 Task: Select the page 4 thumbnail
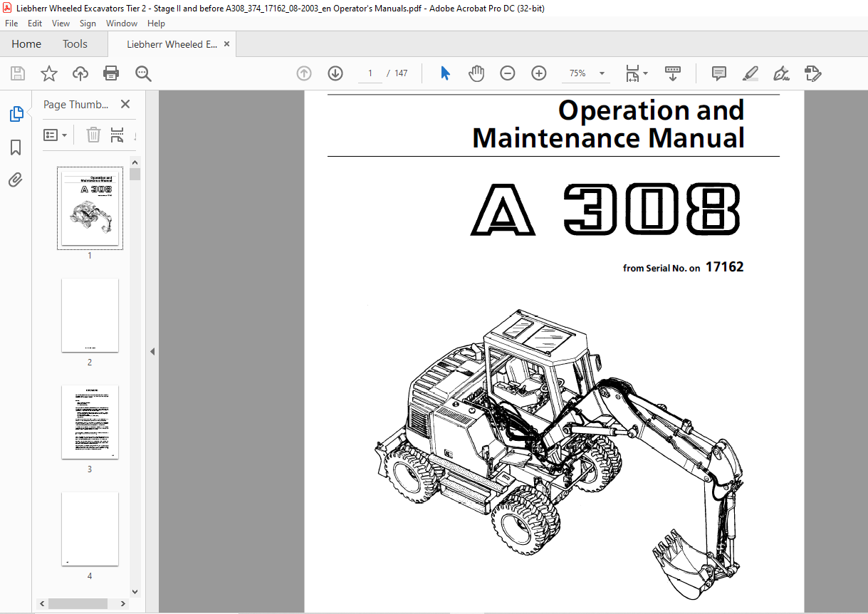tap(90, 529)
